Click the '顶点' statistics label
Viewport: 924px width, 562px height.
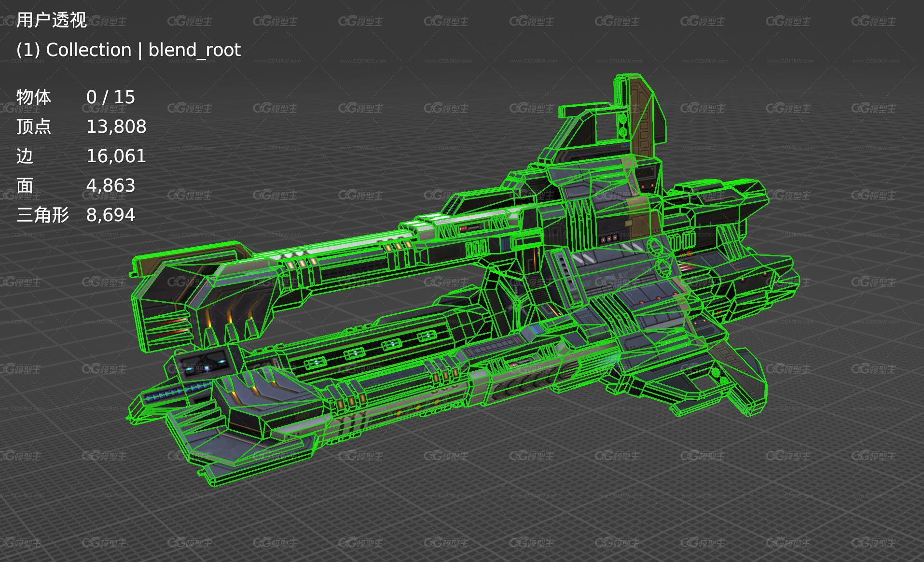coord(34,126)
